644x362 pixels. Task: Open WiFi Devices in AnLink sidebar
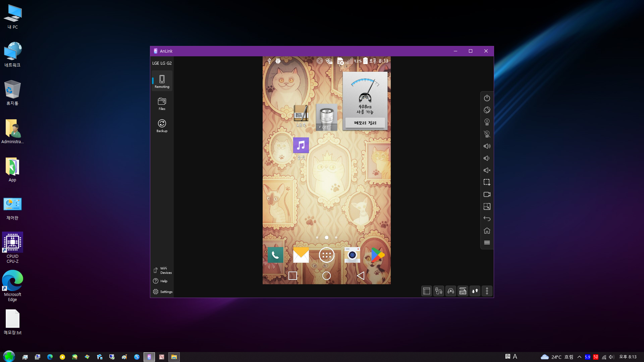click(x=162, y=270)
